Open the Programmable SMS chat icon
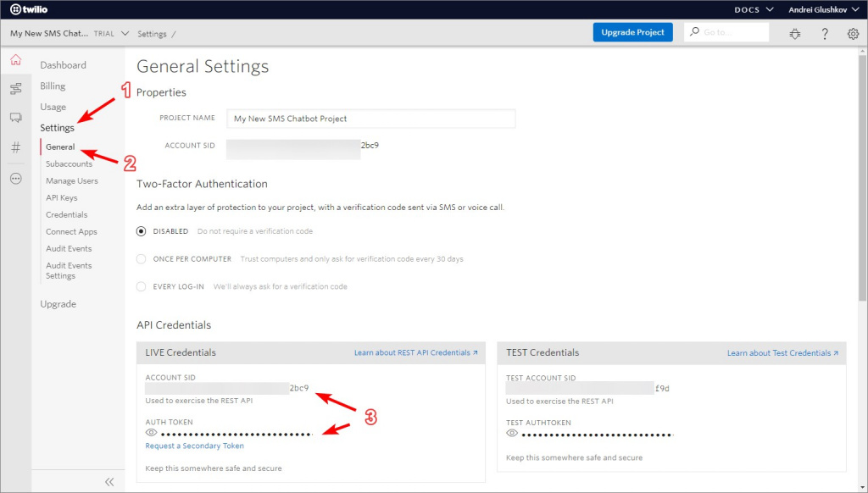The image size is (868, 493). point(15,118)
